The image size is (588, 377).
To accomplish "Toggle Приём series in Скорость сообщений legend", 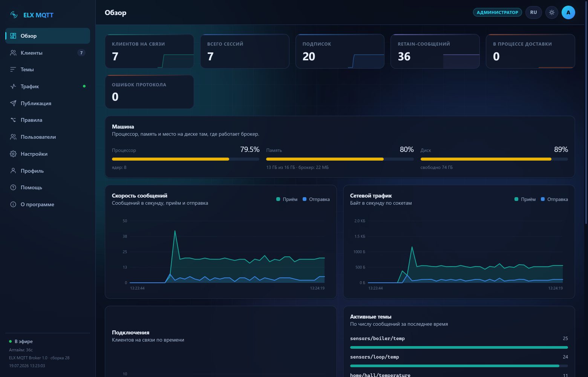I will [287, 199].
